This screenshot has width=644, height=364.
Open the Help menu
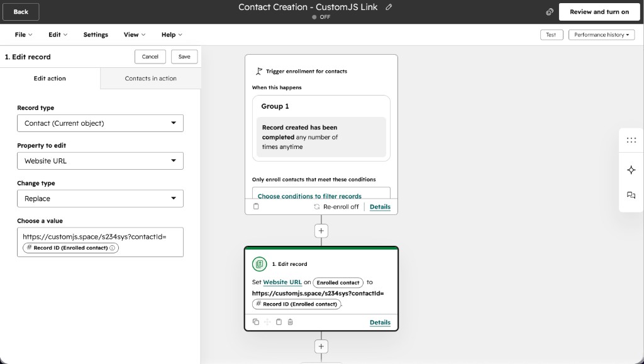(172, 35)
